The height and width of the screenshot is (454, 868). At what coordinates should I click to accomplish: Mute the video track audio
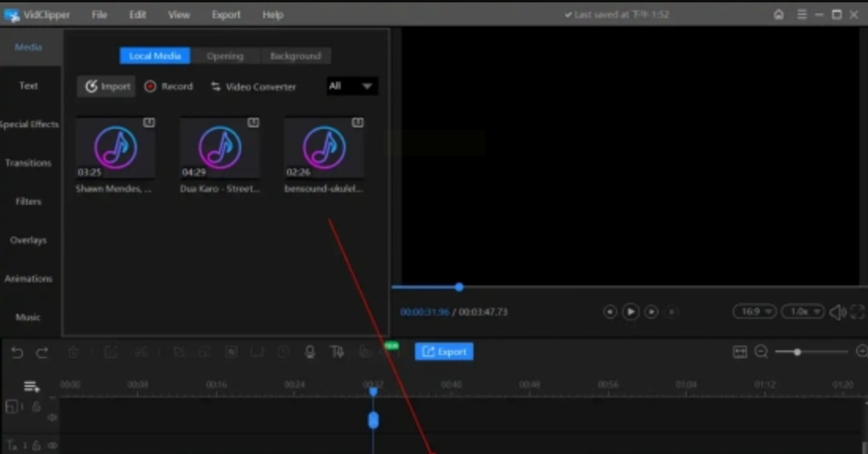(52, 417)
